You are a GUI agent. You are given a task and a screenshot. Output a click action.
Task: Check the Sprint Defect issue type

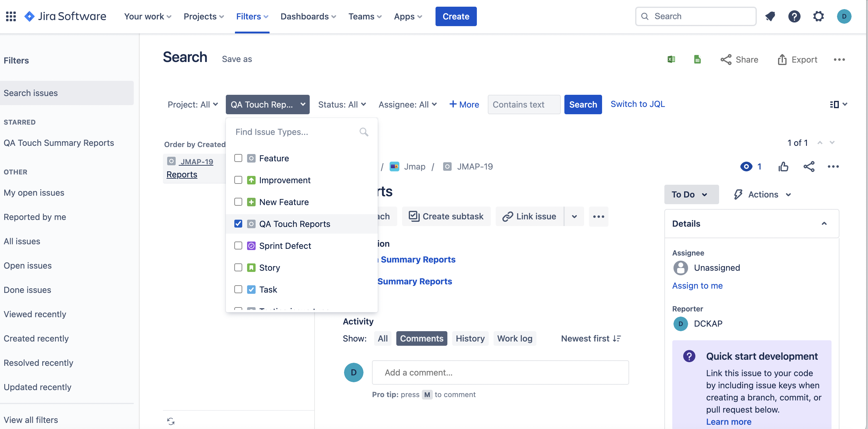click(238, 245)
